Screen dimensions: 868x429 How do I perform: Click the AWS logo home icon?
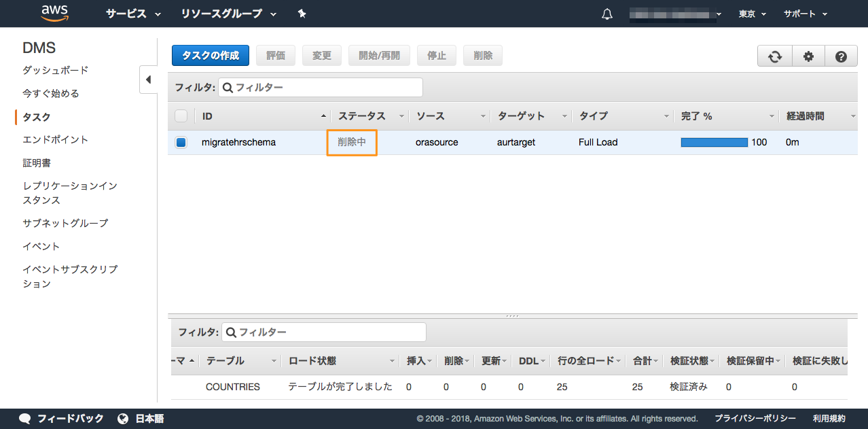(54, 14)
